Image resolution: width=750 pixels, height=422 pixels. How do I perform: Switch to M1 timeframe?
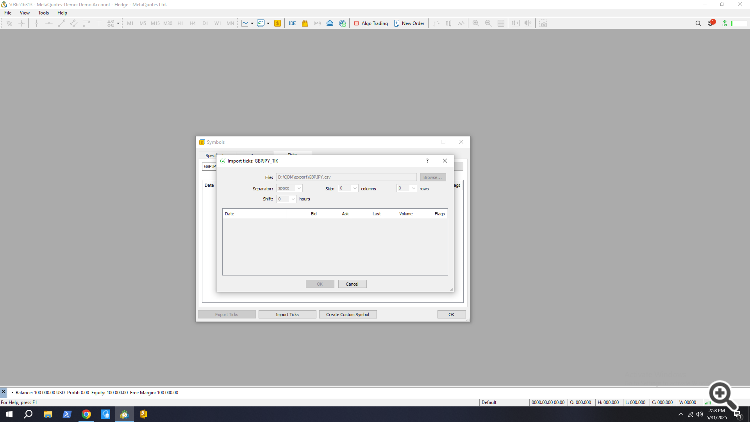coord(130,23)
